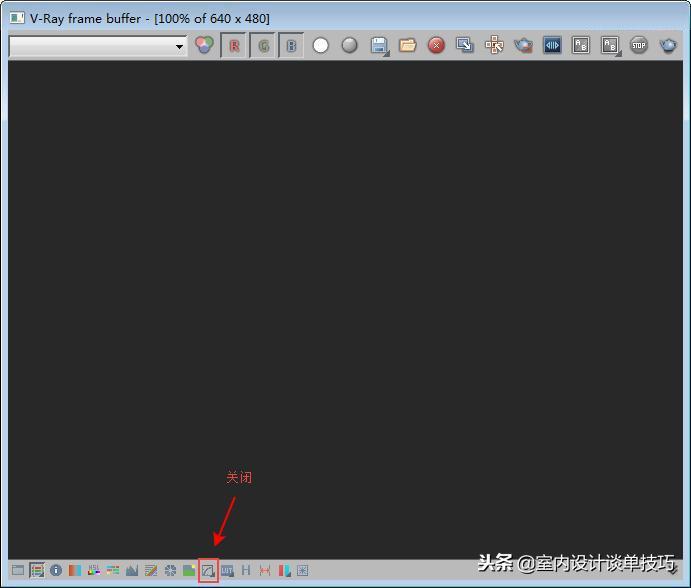Clear the image with red X button
Image resolution: width=691 pixels, height=588 pixels.
436,45
